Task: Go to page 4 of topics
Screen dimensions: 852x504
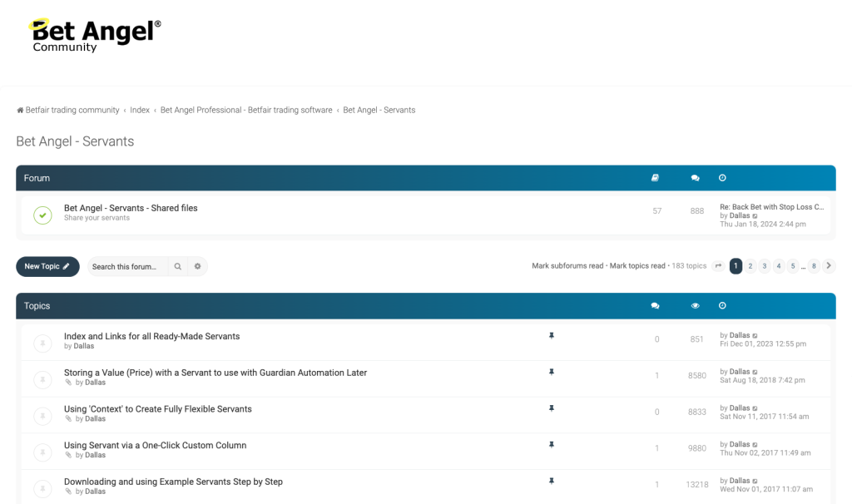Action: click(x=779, y=266)
